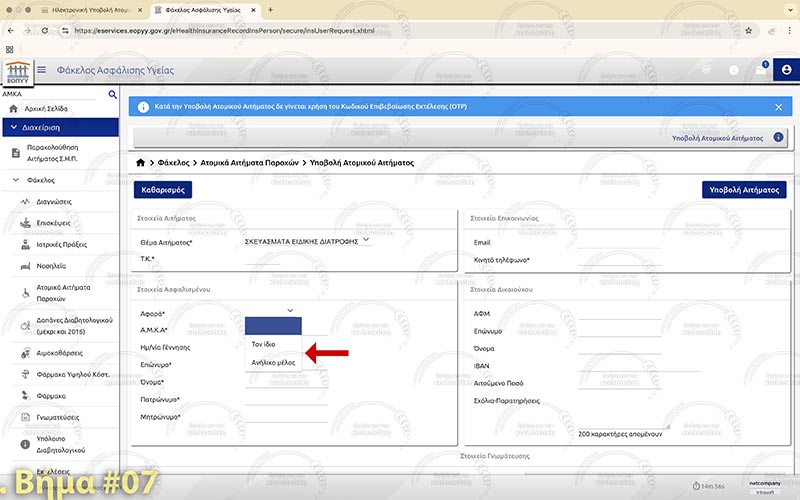Click the hamburger menu icon next to logo
The width and height of the screenshot is (800, 500).
tap(41, 70)
